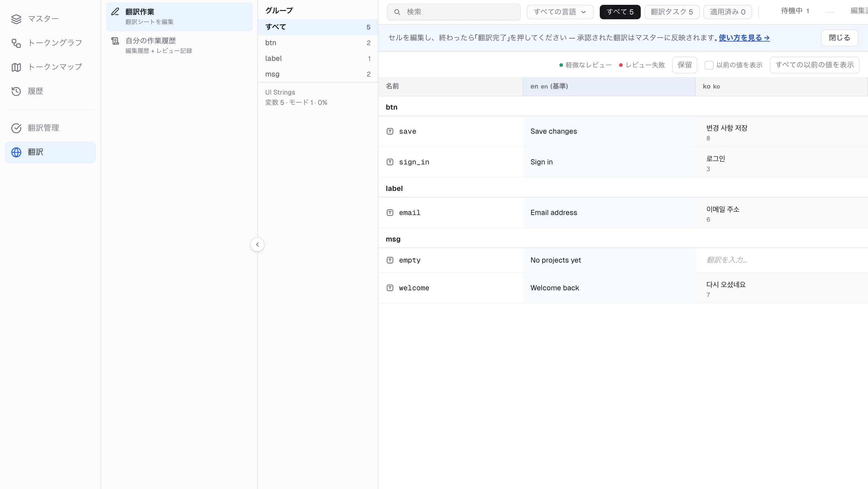Select the すべて group row
The image size is (868, 489).
pyautogui.click(x=317, y=27)
